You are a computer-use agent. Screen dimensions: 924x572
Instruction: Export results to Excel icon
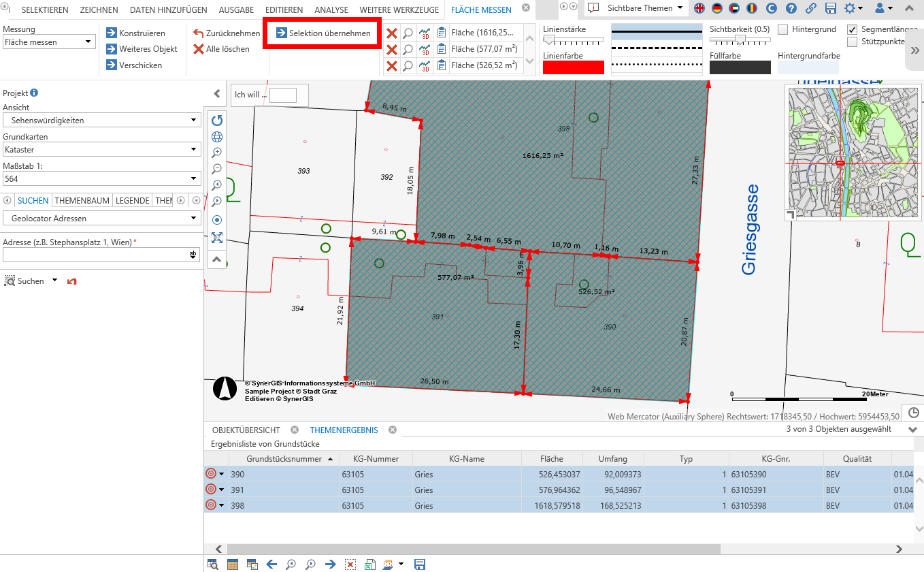click(369, 565)
